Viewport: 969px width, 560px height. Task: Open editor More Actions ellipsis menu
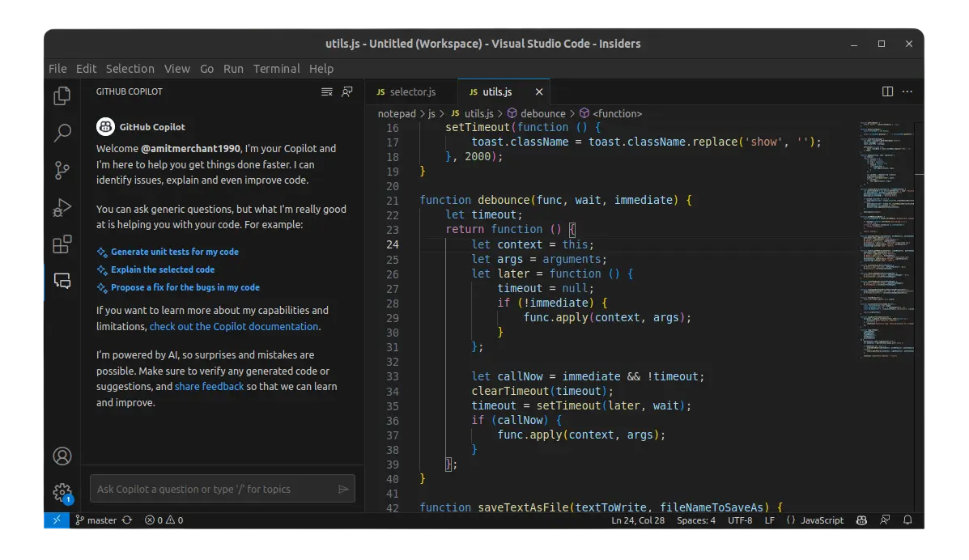coord(907,92)
